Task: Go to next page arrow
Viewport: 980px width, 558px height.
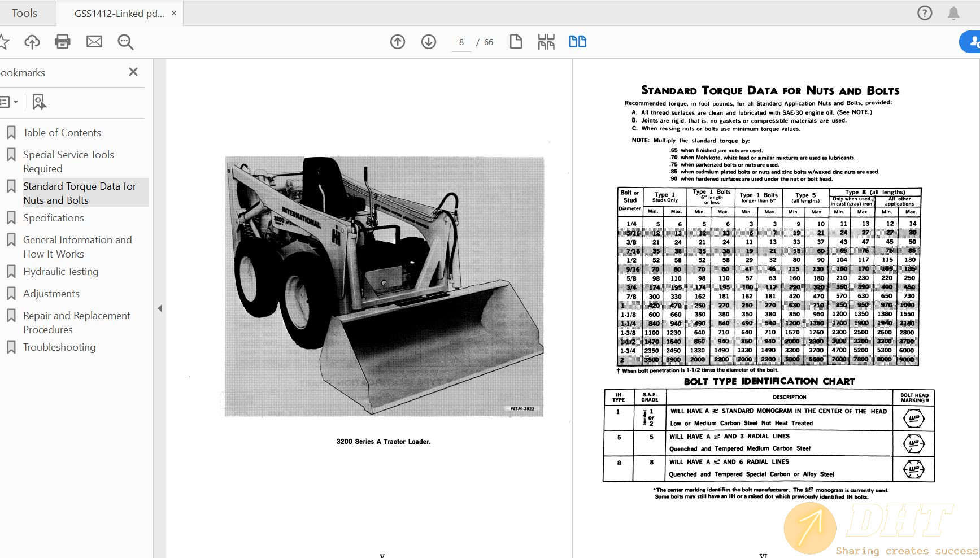Action: 429,42
